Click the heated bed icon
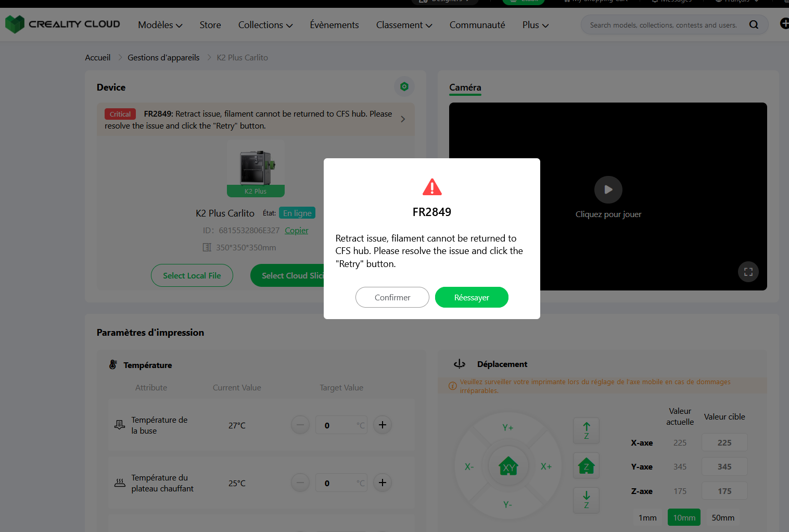This screenshot has width=789, height=532. coord(120,483)
